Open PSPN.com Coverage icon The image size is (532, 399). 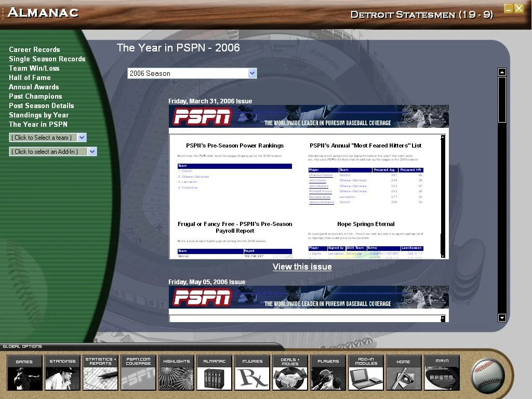(138, 373)
